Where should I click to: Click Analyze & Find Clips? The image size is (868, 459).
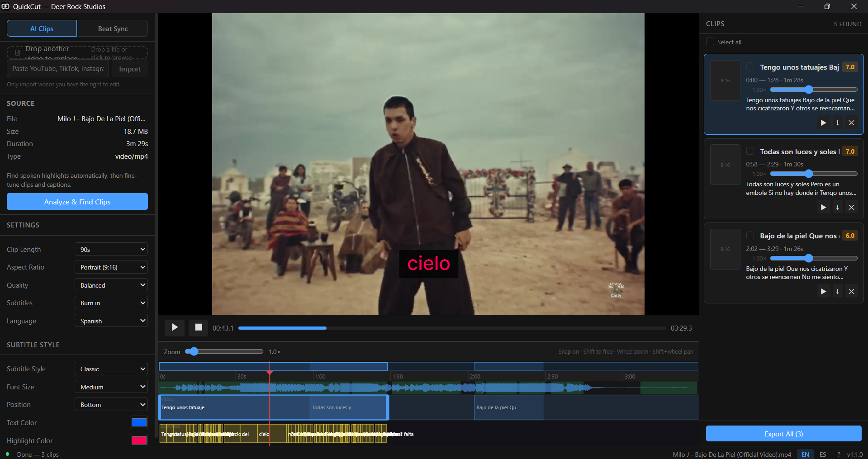pyautogui.click(x=77, y=202)
